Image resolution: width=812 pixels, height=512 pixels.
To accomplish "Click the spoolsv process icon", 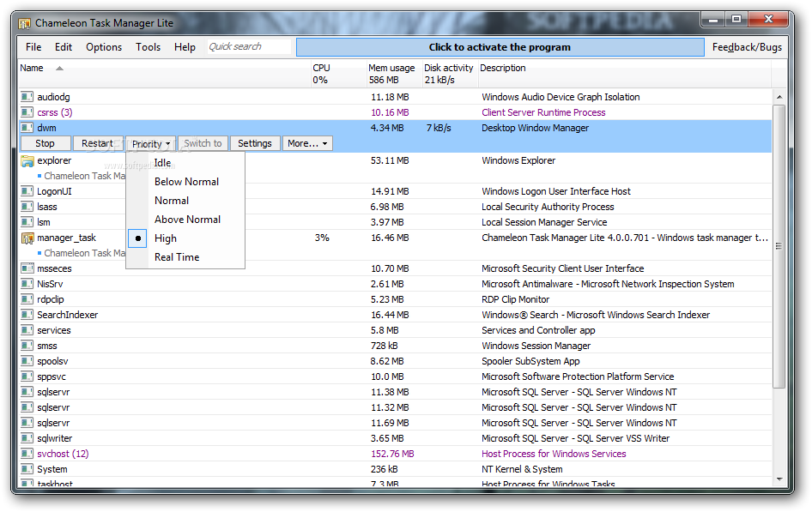I will (x=27, y=362).
